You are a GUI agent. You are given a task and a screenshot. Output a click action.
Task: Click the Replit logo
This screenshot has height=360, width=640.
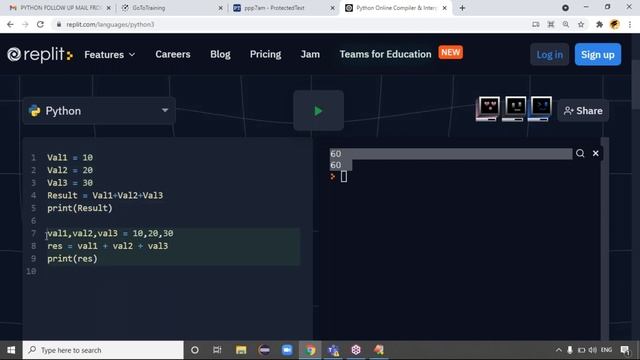pyautogui.click(x=40, y=54)
